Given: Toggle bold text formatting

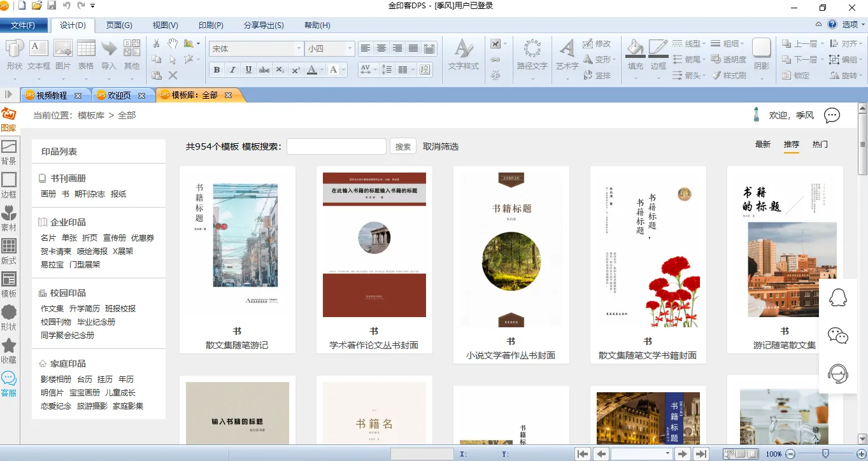Looking at the screenshot, I should [x=217, y=70].
